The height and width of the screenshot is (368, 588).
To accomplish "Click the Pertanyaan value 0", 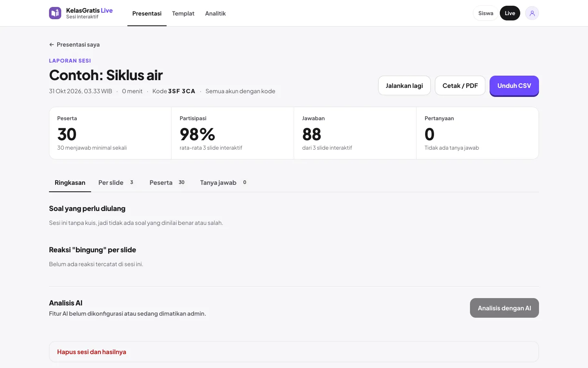I will coord(429,134).
